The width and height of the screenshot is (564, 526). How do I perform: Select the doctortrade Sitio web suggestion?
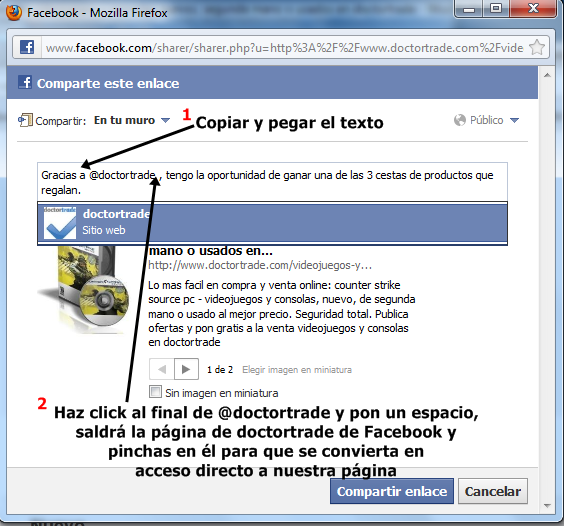pos(272,223)
